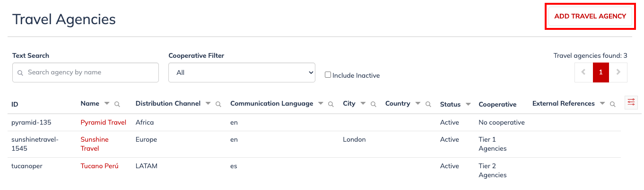The image size is (644, 190).
Task: Search within the Country column
Action: 428,104
